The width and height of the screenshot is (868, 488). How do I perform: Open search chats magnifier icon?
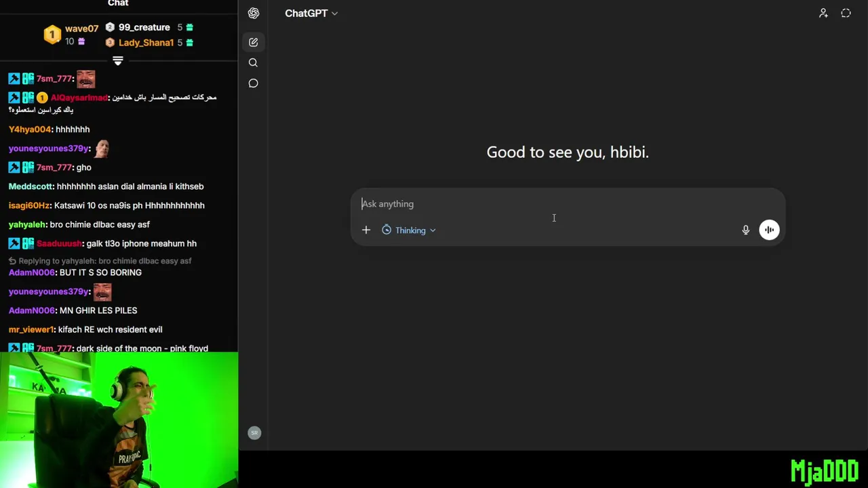click(253, 62)
